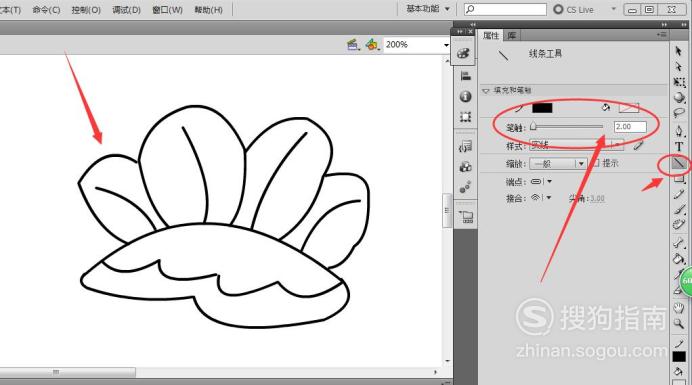Click the 笔触 stroke width slider

(567, 127)
